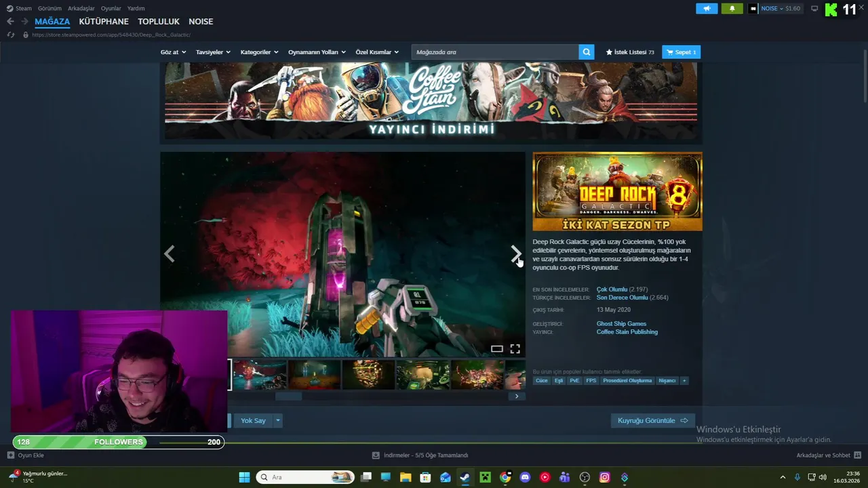
Task: Open the green notifications bell
Action: click(x=732, y=9)
